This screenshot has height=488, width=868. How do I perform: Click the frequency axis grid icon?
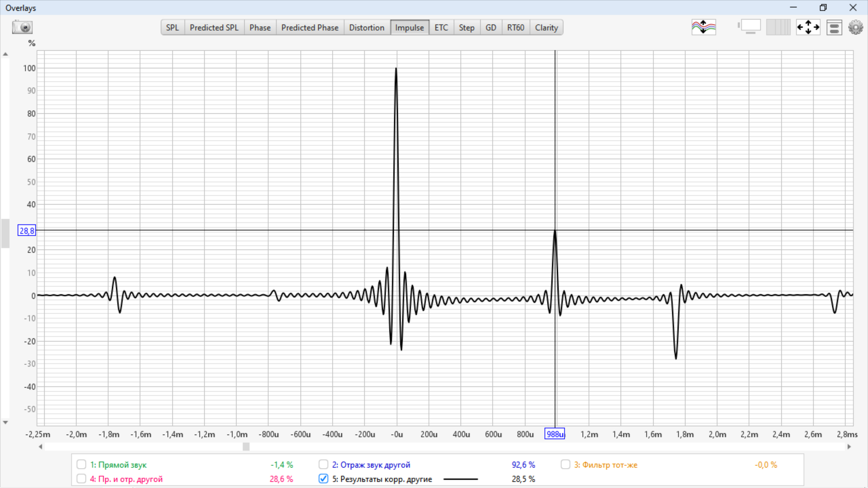pyautogui.click(x=778, y=27)
